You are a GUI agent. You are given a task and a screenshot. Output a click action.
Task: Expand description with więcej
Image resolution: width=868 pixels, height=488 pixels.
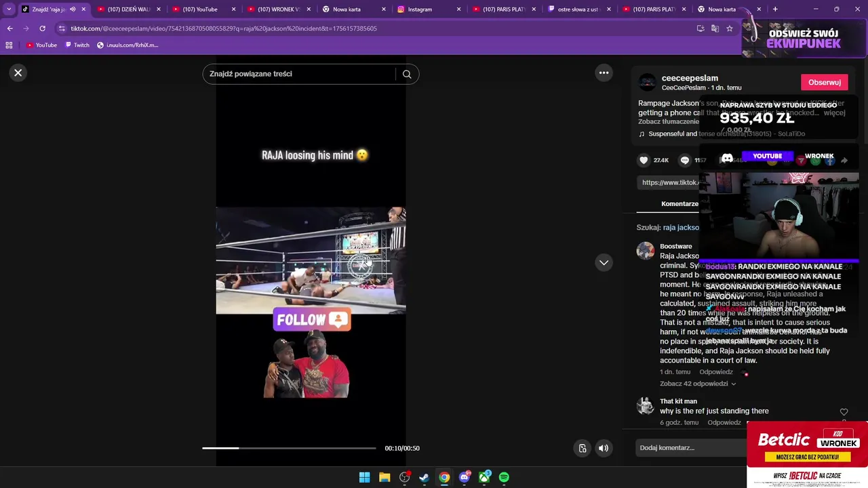pyautogui.click(x=834, y=113)
